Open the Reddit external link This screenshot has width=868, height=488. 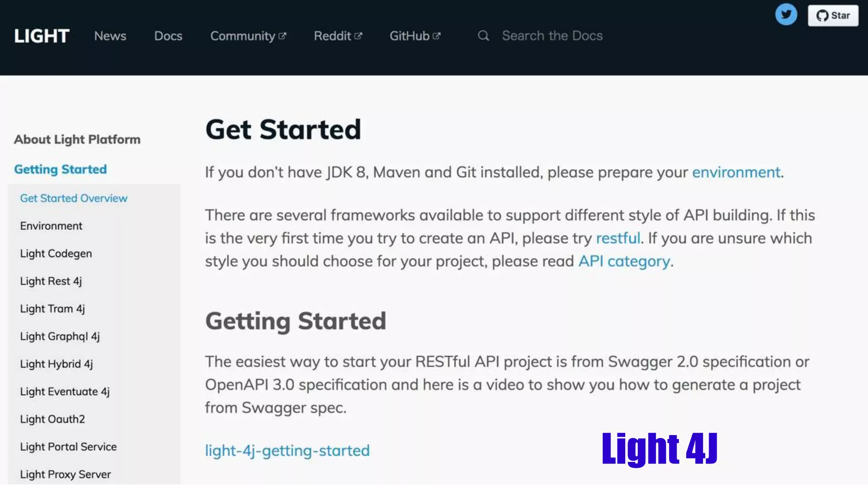(338, 36)
